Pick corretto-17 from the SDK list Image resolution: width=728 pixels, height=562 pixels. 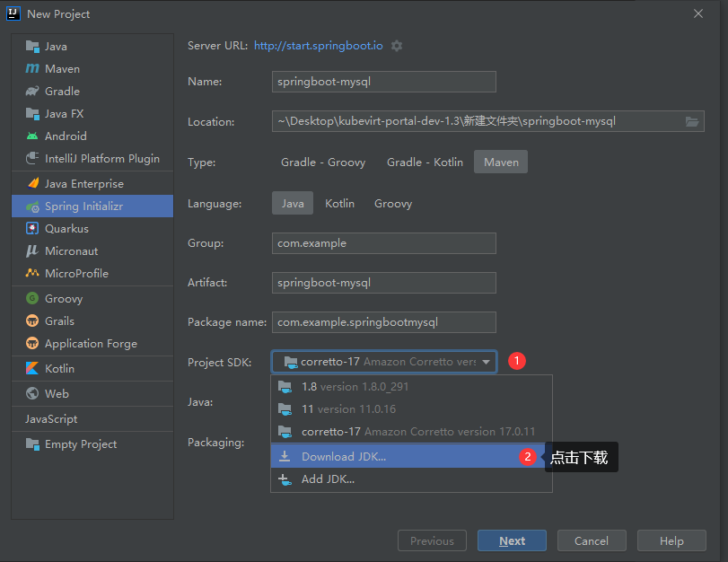[x=411, y=432]
